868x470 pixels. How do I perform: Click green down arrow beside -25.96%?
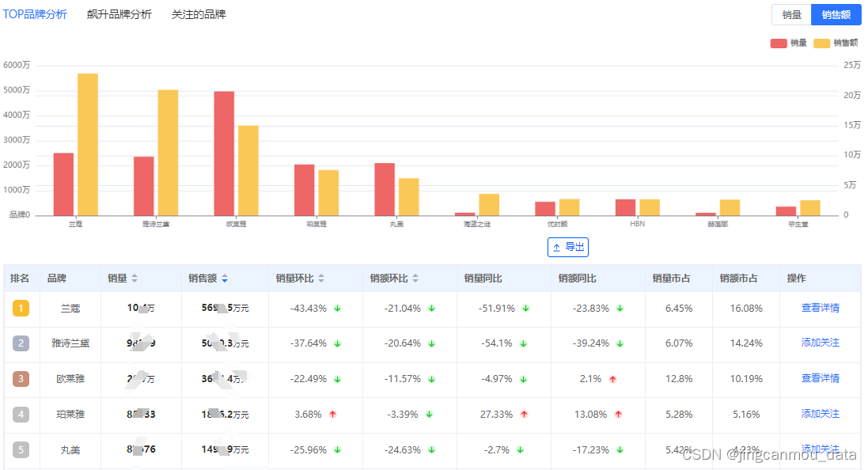[338, 450]
